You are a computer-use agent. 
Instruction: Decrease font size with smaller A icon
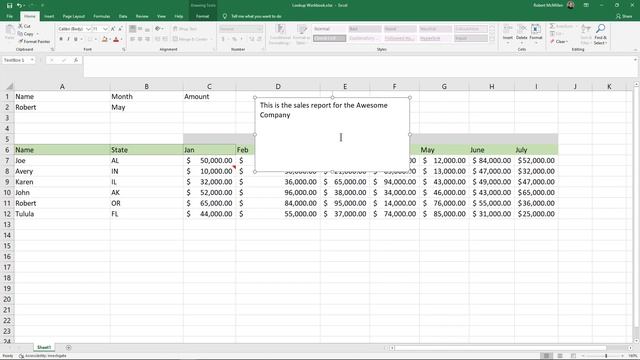[120, 29]
